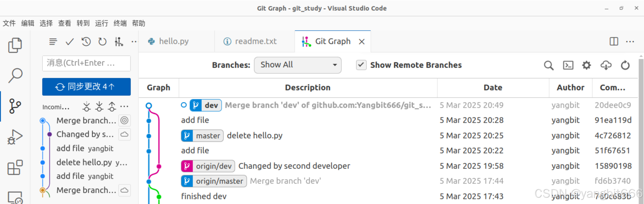Image resolution: width=644 pixels, height=204 pixels.
Task: Click the push icon in Incoming section
Action: (112, 107)
